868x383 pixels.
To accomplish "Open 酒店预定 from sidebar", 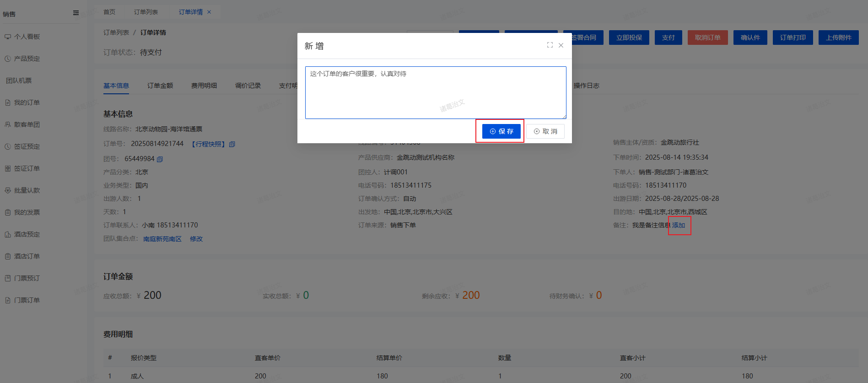I will pyautogui.click(x=27, y=234).
